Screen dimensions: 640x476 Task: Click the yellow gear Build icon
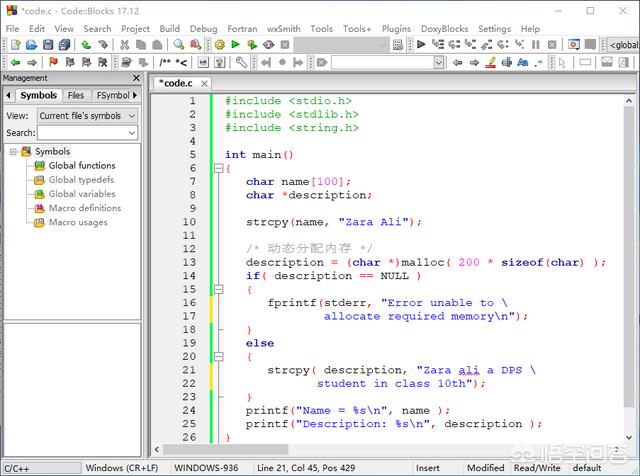pyautogui.click(x=219, y=45)
